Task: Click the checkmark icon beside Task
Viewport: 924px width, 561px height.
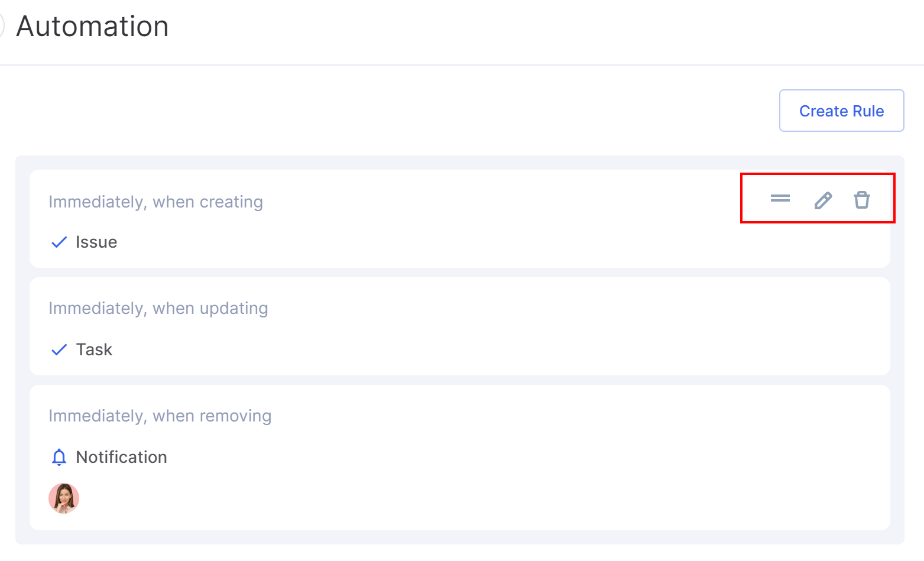Action: [59, 350]
